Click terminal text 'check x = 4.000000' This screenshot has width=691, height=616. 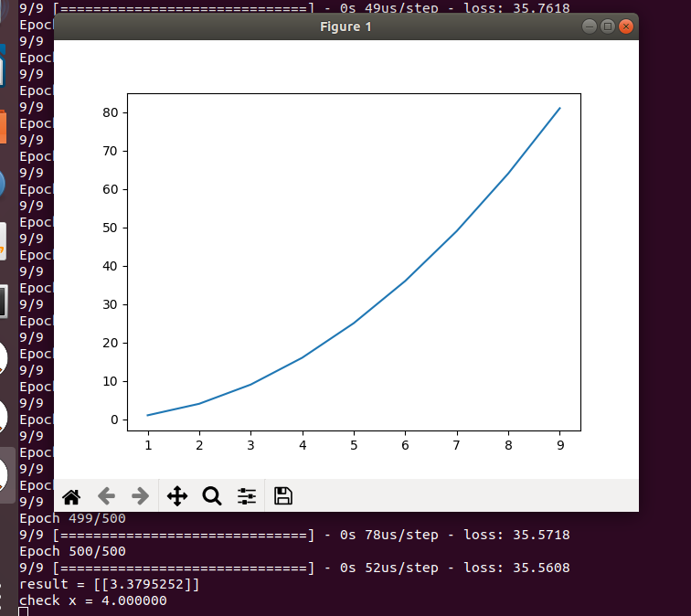pyautogui.click(x=93, y=601)
